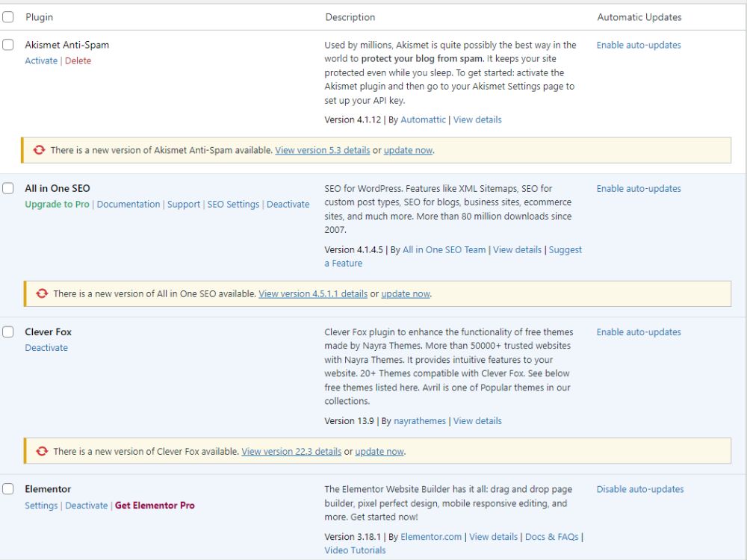Click the Clever Fox update refresh icon

(x=42, y=451)
